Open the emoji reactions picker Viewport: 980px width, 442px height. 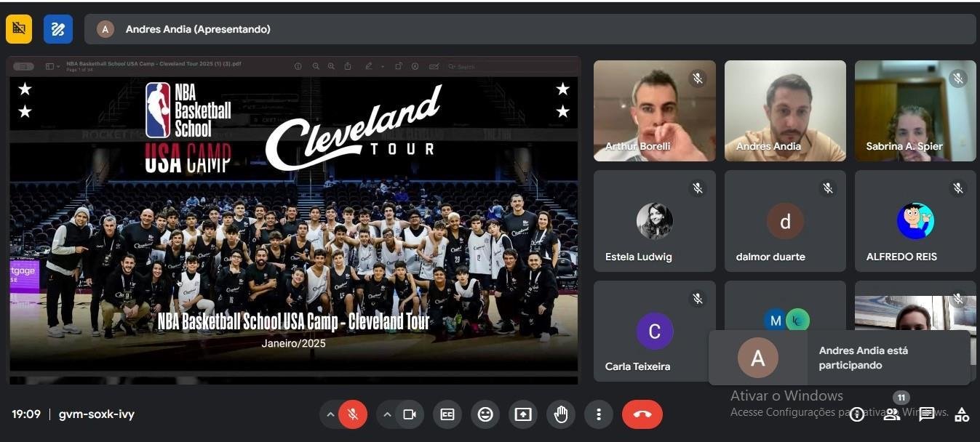(485, 414)
